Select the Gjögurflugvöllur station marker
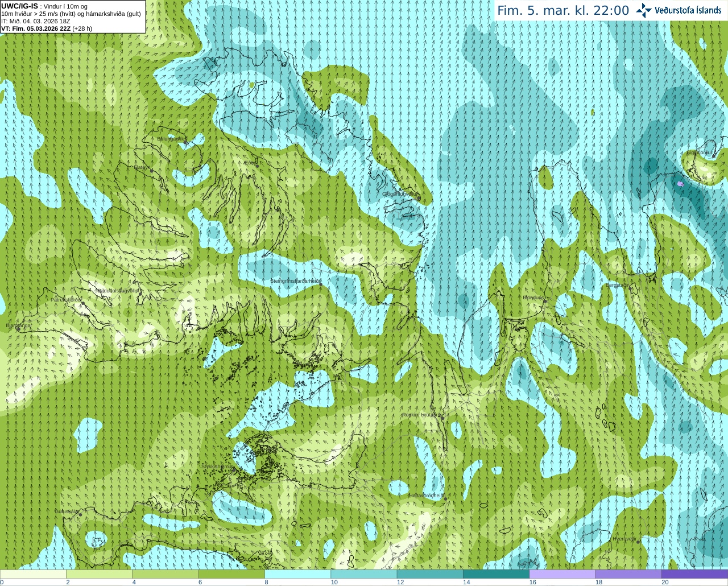728x586 pixels. 419,197
